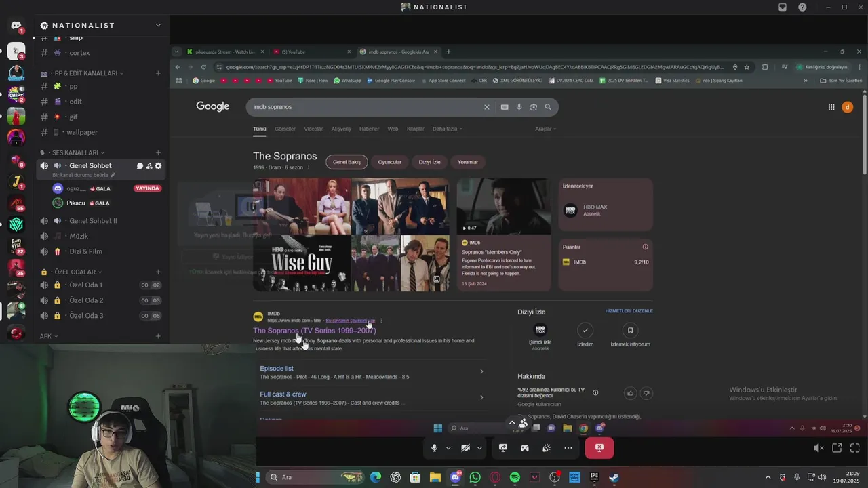Open Genel Sohbet channel settings gear
The height and width of the screenshot is (488, 868).
[159, 166]
